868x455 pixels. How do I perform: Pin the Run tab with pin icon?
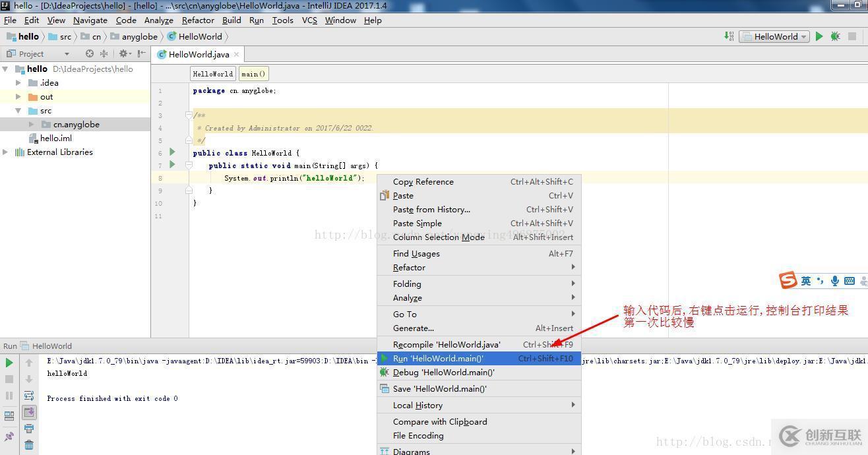coord(9,437)
